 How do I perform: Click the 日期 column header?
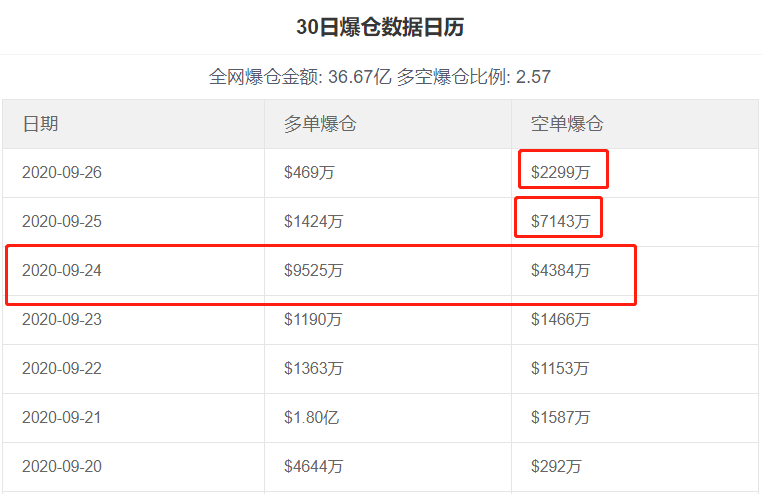click(40, 124)
